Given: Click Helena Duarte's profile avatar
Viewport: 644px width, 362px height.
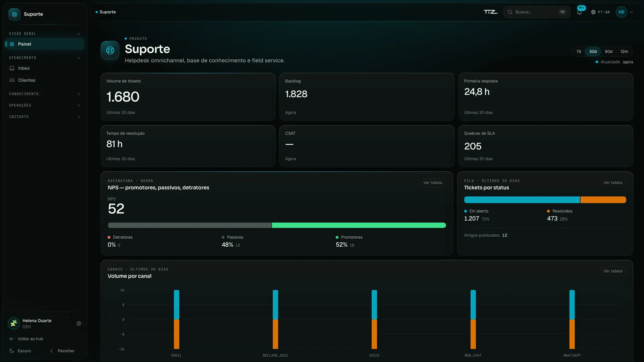Looking at the screenshot, I should (14, 323).
